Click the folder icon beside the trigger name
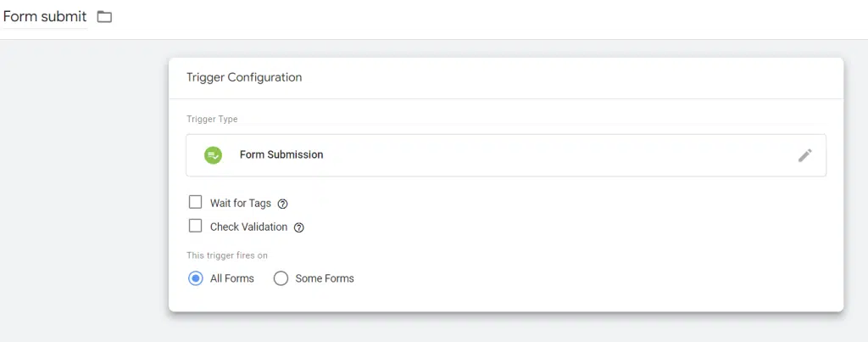868x342 pixels. [x=104, y=17]
